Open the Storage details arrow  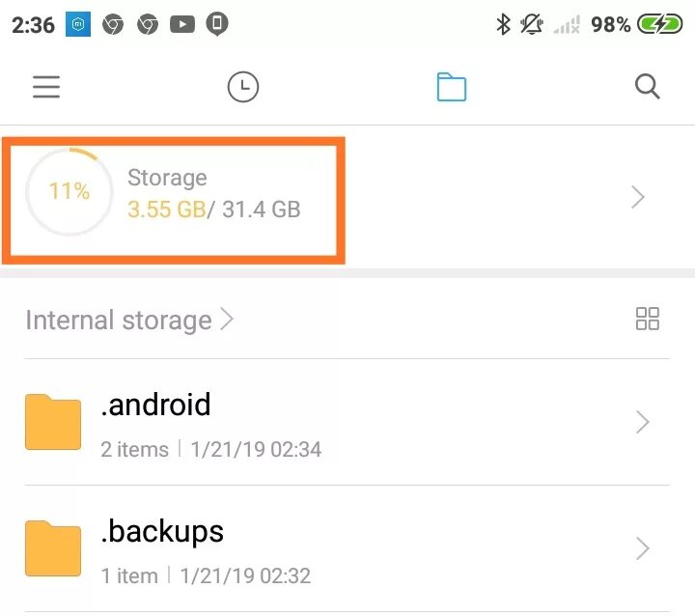tap(637, 197)
